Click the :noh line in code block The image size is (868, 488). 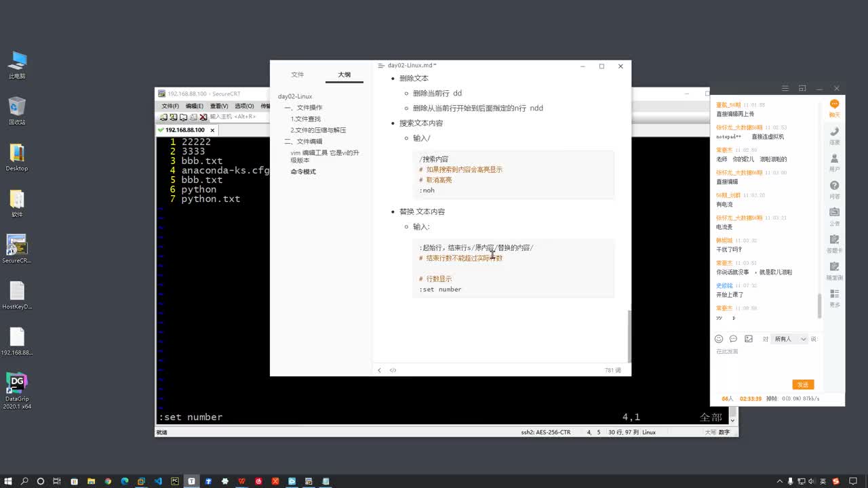(x=427, y=190)
